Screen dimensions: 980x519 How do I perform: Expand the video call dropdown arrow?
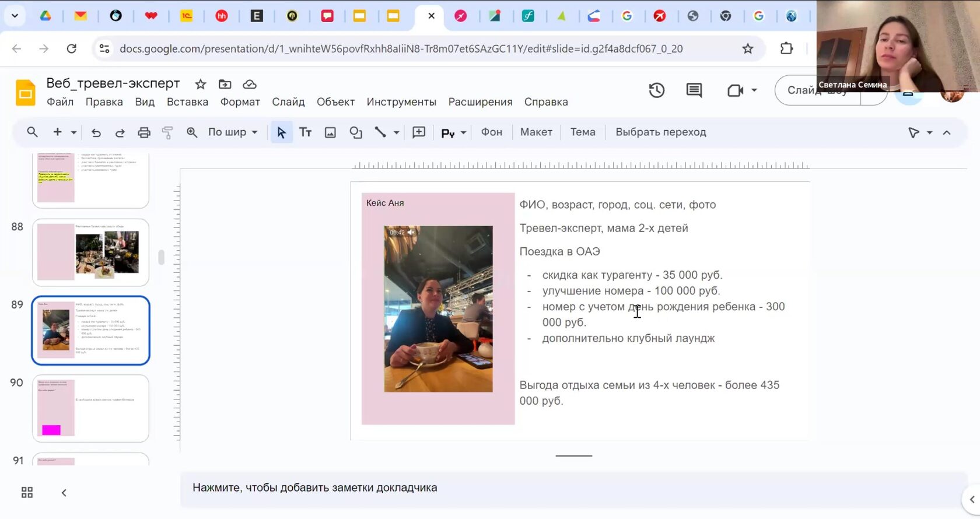[x=754, y=90]
